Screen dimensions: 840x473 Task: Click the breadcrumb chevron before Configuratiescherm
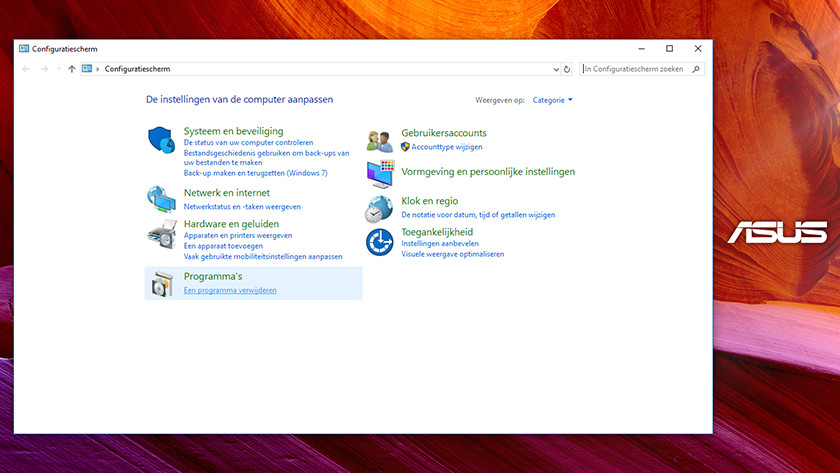(97, 69)
